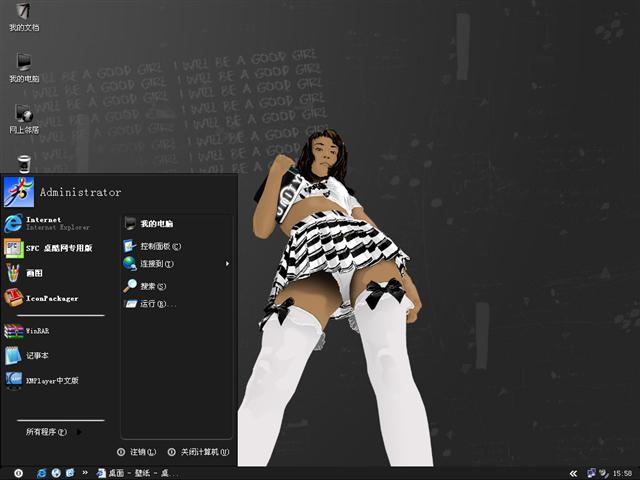
Task: Launch Internet Explorer from the quick launch bar
Action: click(42, 473)
